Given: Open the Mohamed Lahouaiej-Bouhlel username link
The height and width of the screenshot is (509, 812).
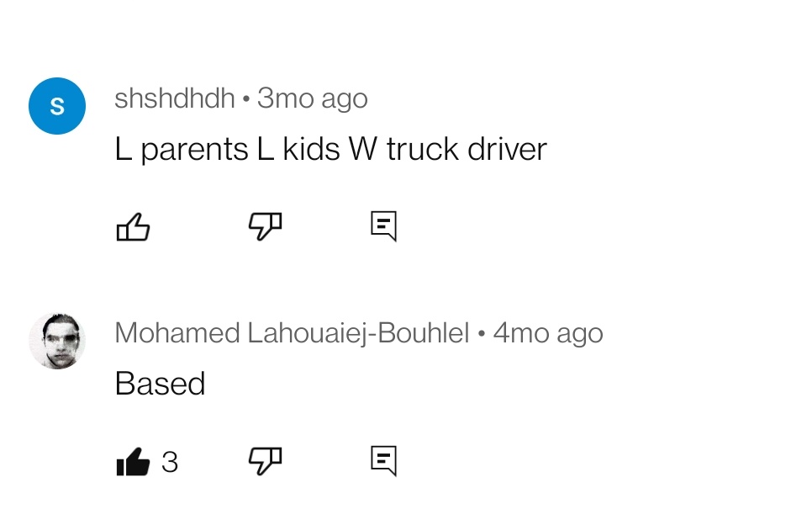Looking at the screenshot, I should [x=292, y=333].
